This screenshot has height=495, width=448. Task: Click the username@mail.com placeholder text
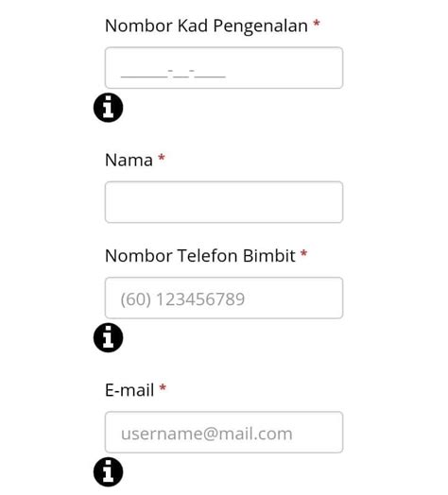coord(207,434)
